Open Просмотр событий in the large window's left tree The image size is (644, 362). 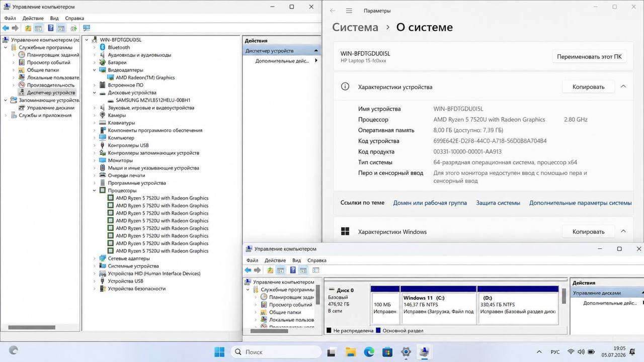[x=49, y=62]
